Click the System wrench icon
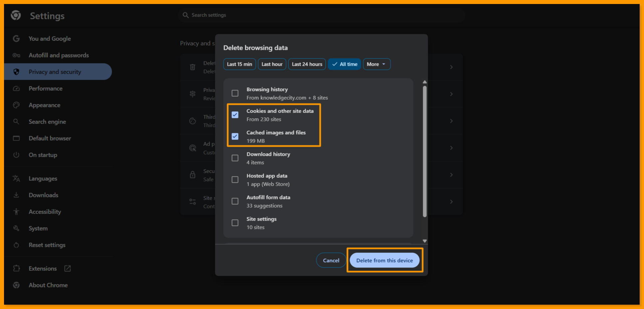644x309 pixels. (16, 228)
